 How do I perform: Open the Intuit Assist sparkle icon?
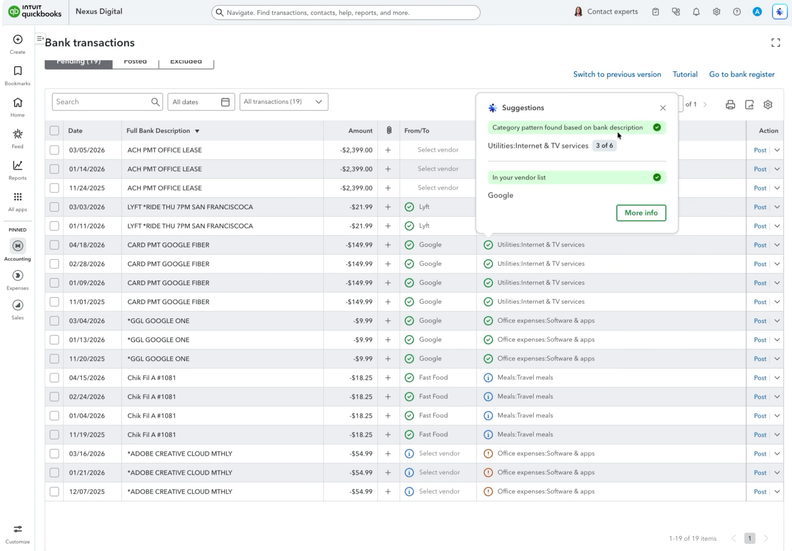(779, 12)
